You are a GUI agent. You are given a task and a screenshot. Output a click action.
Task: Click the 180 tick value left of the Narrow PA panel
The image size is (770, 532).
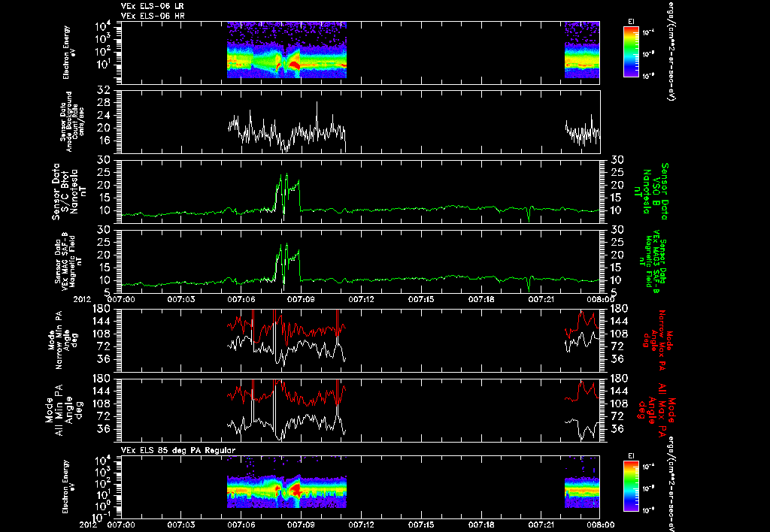click(103, 309)
